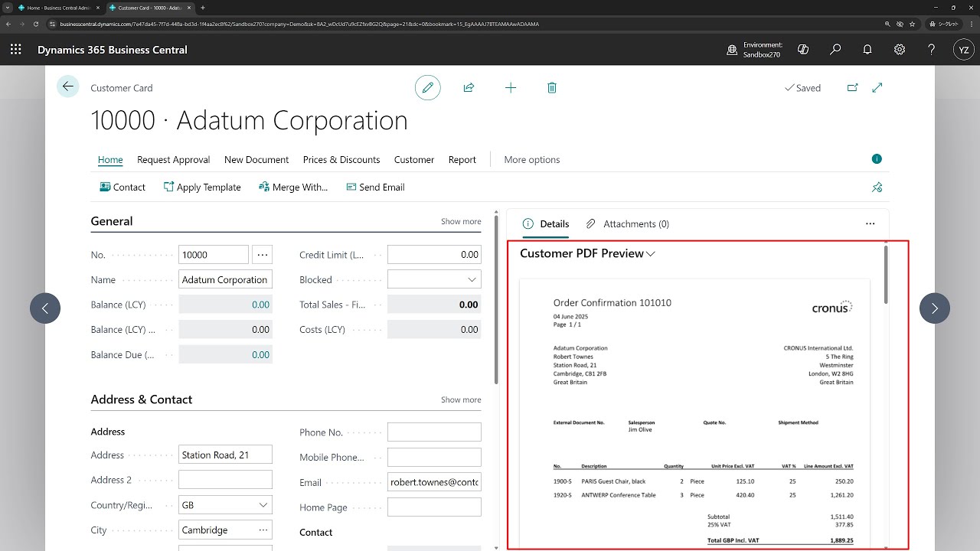Click the Mobile Phone field

[x=434, y=458]
